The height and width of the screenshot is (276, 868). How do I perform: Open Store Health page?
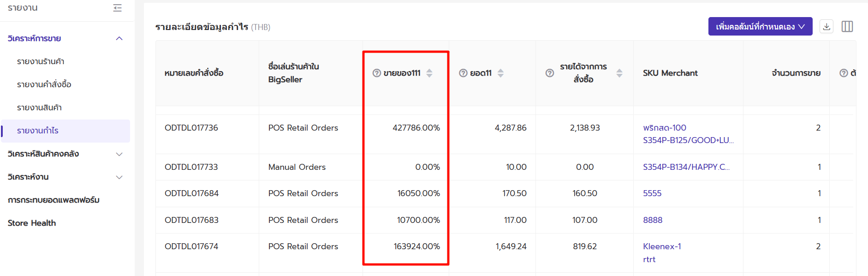coord(32,223)
